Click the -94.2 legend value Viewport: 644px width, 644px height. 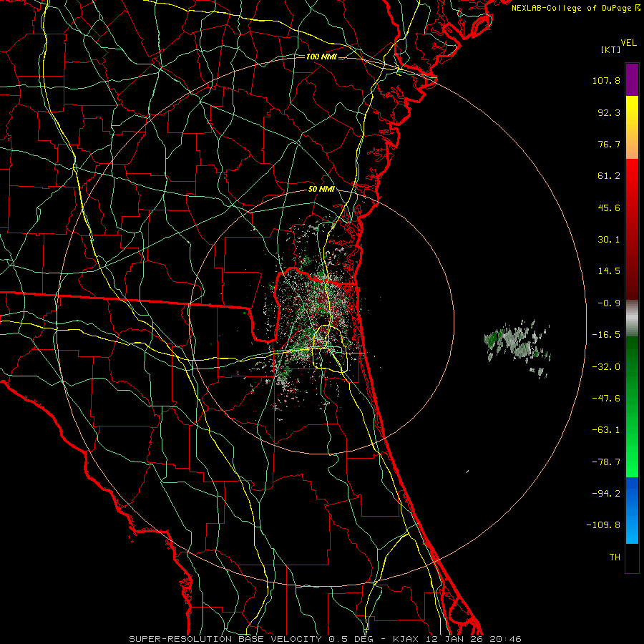click(x=606, y=494)
